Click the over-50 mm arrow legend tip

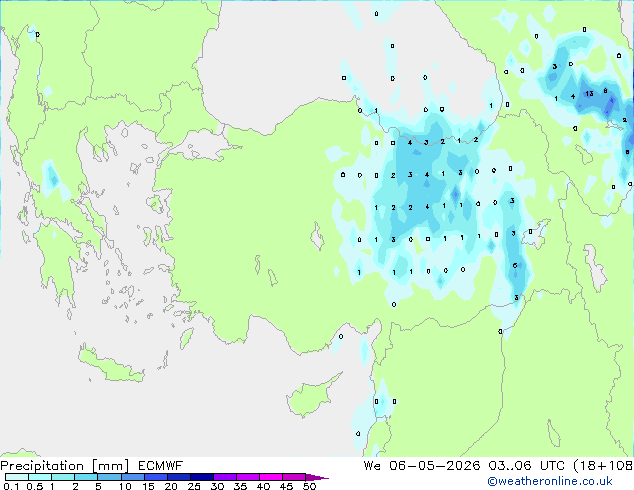[x=317, y=477]
